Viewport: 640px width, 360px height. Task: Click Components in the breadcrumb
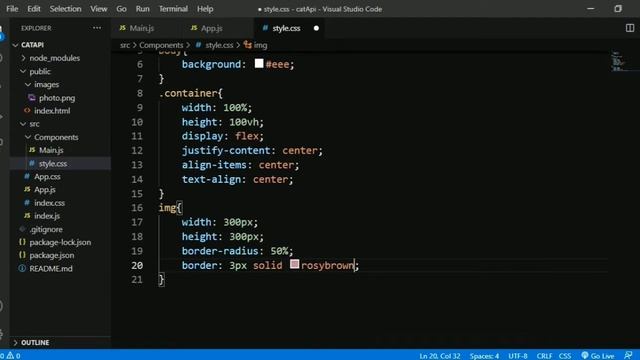pyautogui.click(x=161, y=45)
